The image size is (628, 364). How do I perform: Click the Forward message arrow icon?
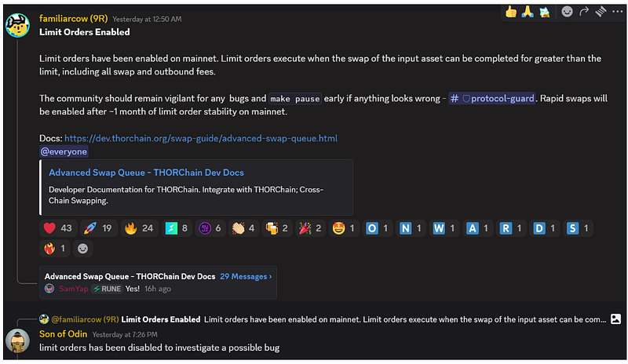(584, 12)
